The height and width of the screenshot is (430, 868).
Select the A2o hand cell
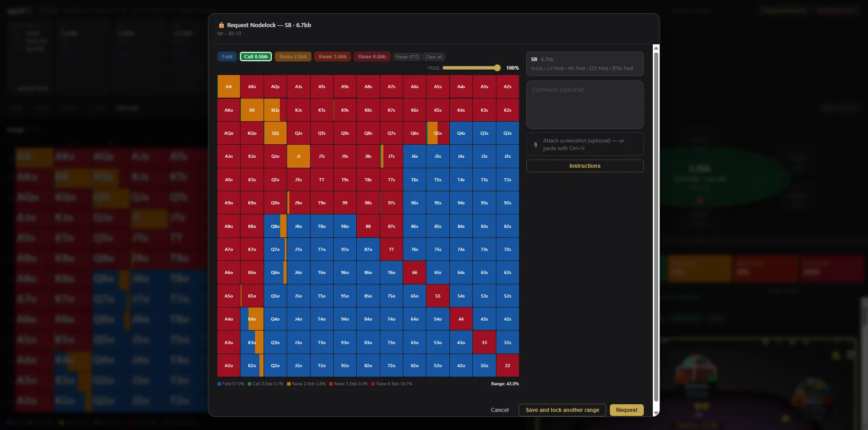(229, 366)
